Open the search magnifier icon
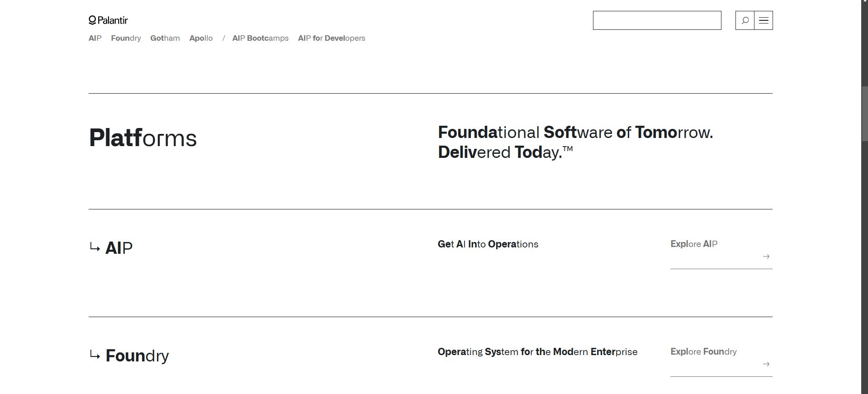 coord(745,20)
